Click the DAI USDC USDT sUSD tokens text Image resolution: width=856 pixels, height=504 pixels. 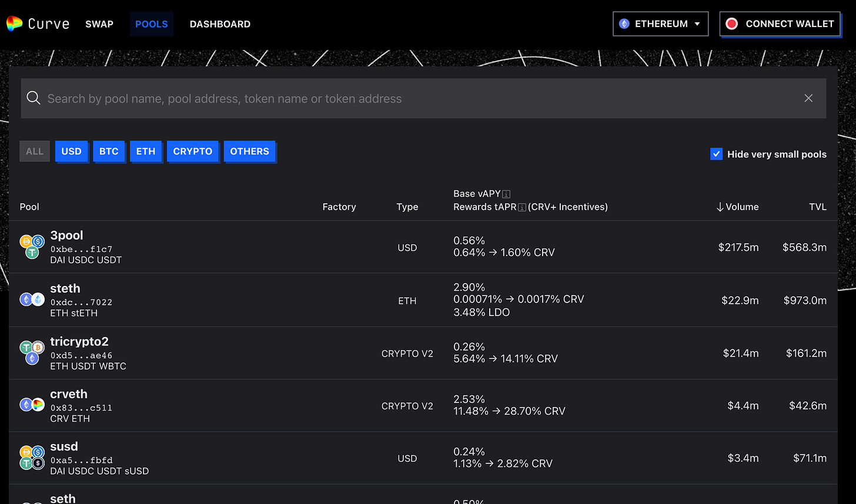tap(99, 471)
